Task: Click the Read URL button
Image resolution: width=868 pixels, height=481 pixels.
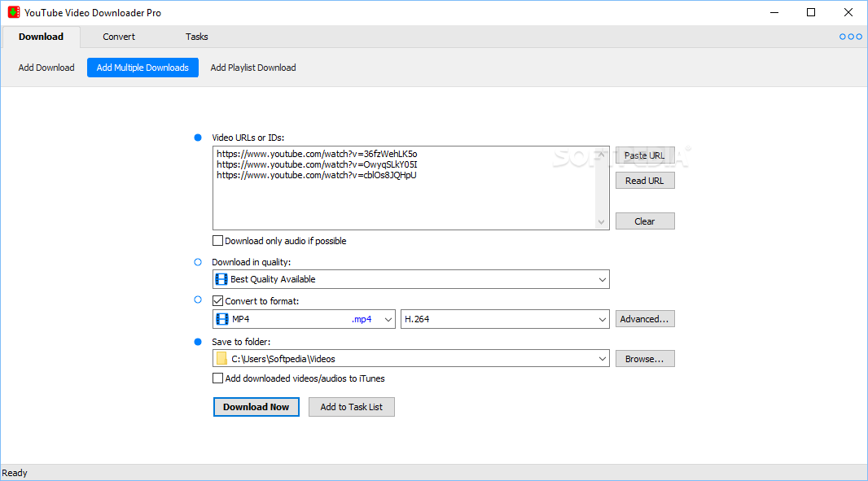Action: [645, 181]
